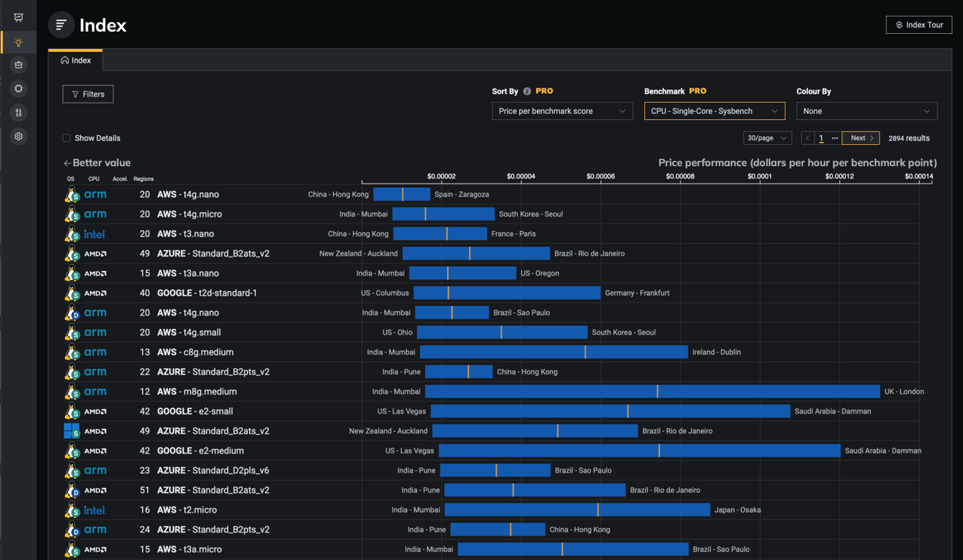The image size is (963, 560).
Task: Click the arm logo for AWS c8g.medium
Action: (x=95, y=352)
